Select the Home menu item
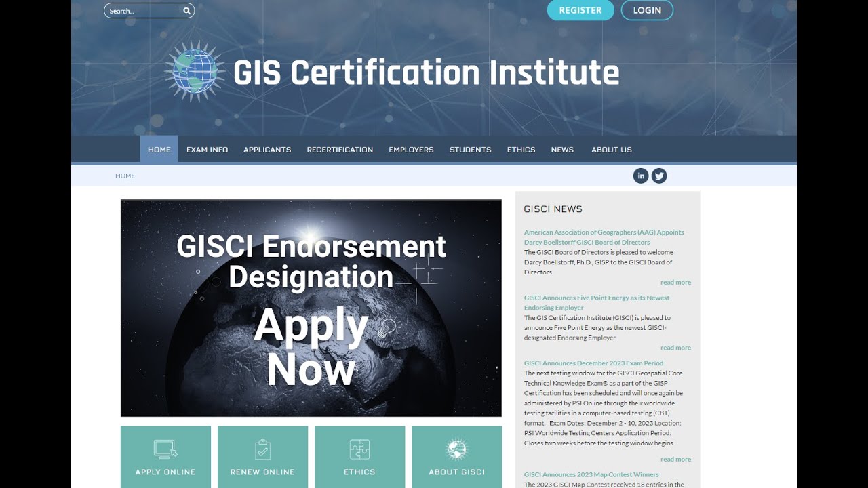Viewport: 868px width, 488px height. [159, 150]
